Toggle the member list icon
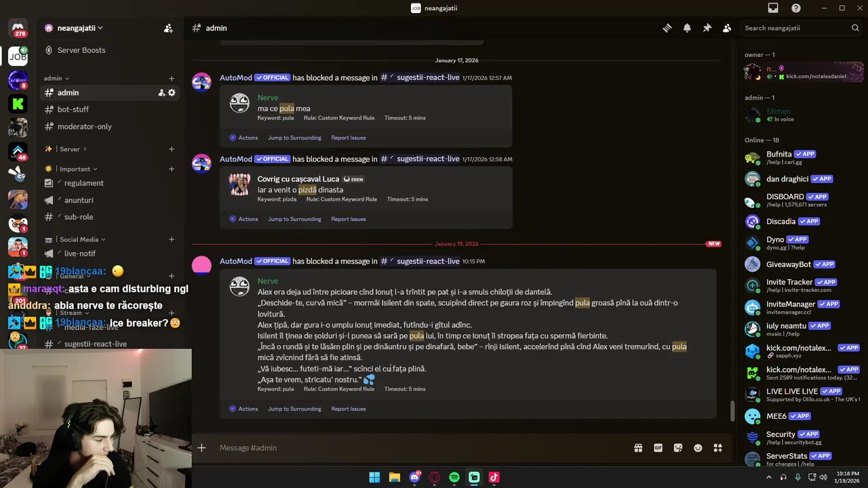 (727, 28)
